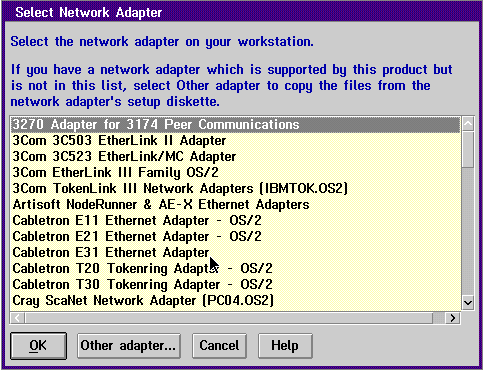Open the Other adapter... dialog
Screen dimensions: 483x370
tap(129, 346)
